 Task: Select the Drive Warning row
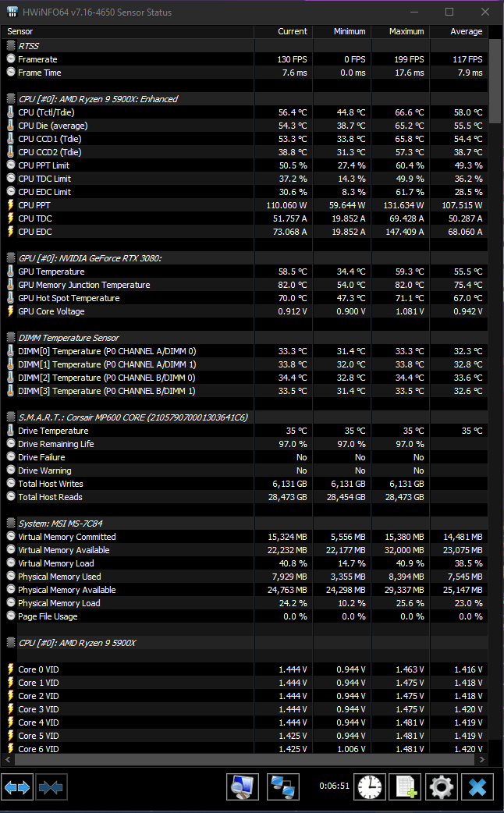[245, 470]
